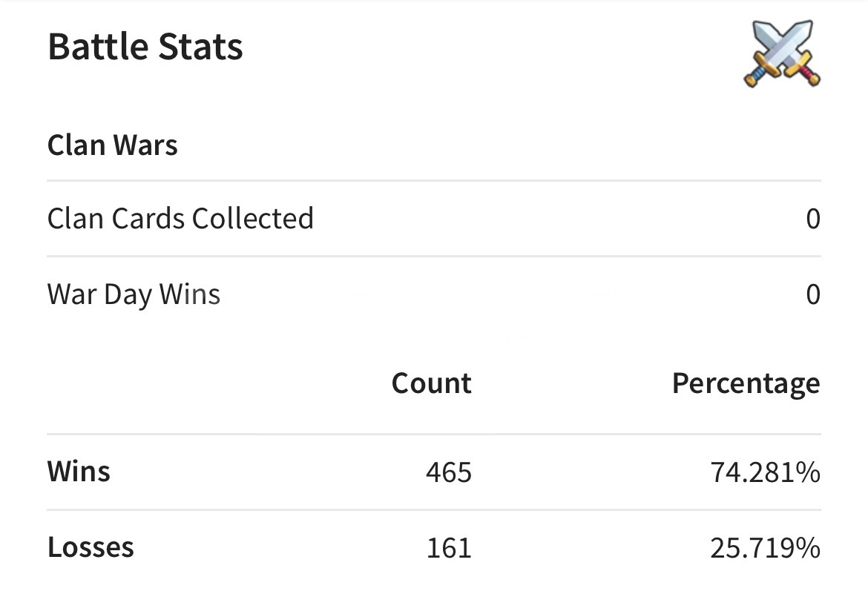The image size is (868, 614).
Task: Select the 74.281% win percentage
Action: pos(765,472)
